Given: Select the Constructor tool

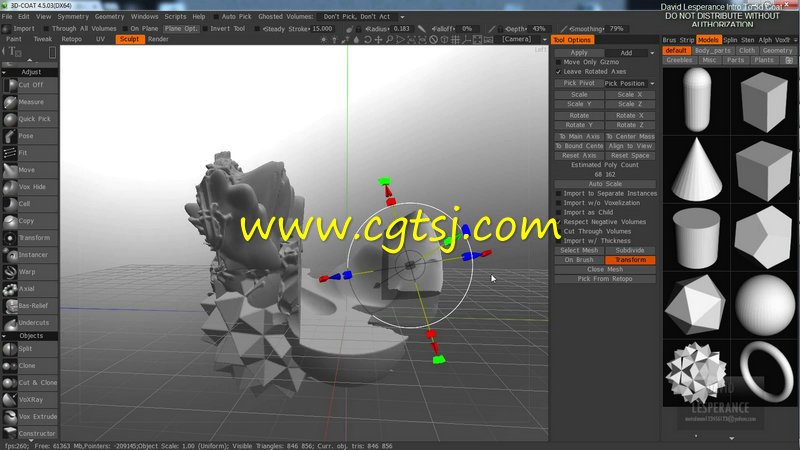Looking at the screenshot, I should 30,434.
